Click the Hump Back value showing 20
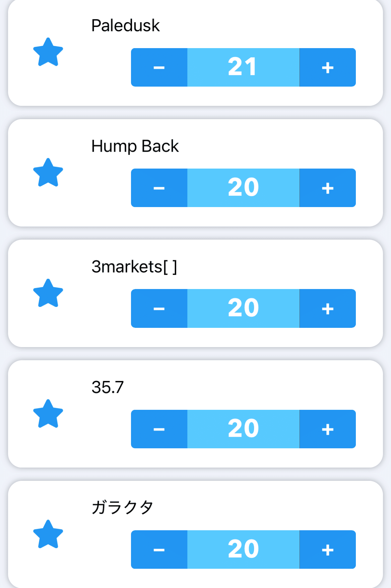This screenshot has width=391, height=588. 243,188
